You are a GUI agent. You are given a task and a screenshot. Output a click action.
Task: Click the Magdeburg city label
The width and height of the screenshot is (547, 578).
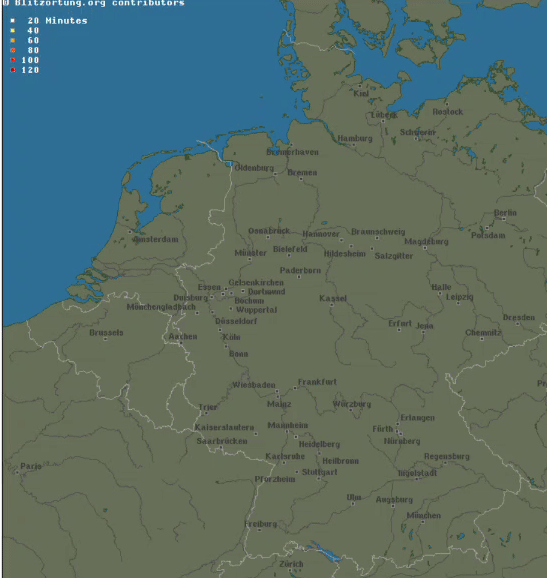point(426,241)
